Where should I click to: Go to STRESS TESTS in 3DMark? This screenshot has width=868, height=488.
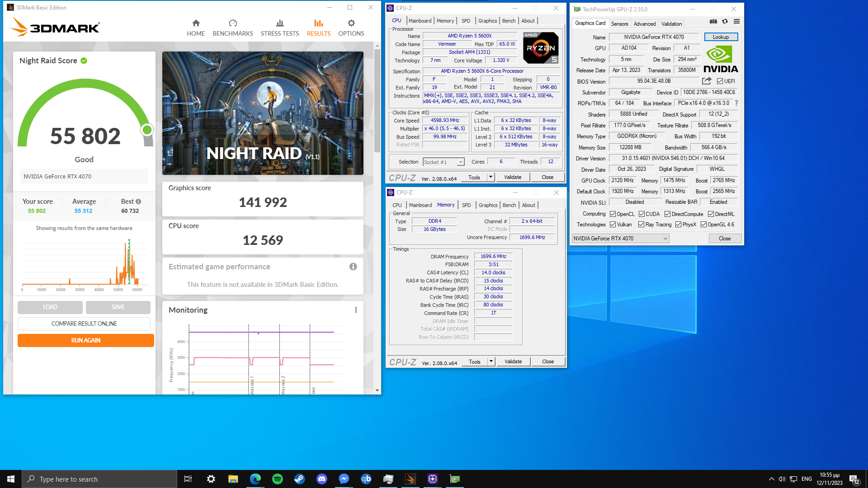(x=280, y=28)
